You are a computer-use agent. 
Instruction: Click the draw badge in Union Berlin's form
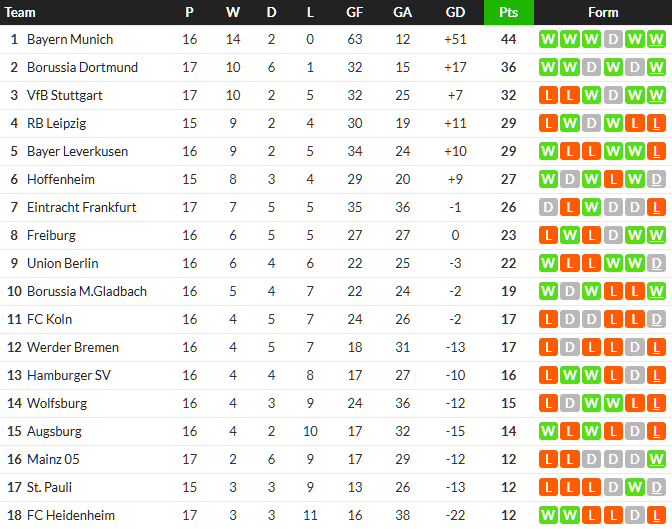coord(655,263)
